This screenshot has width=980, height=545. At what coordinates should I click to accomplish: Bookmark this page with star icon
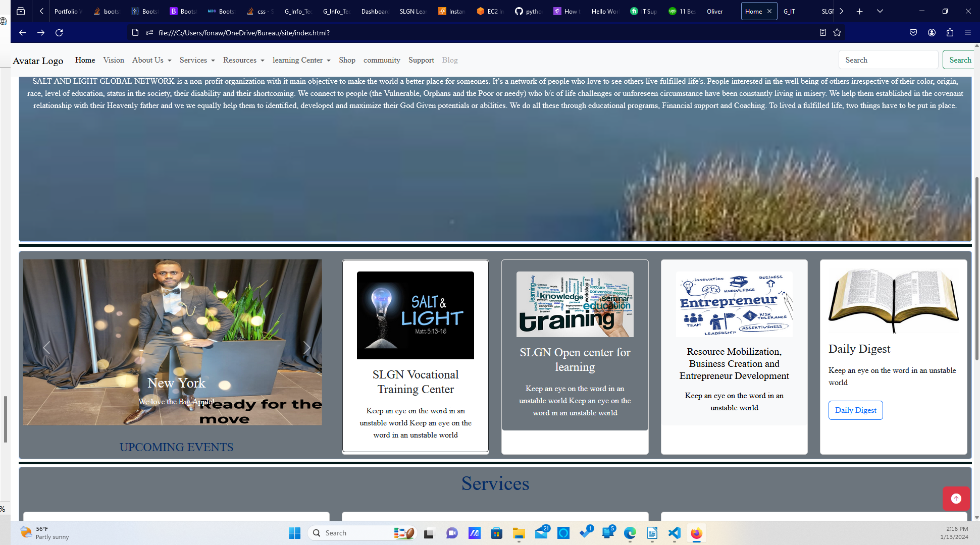(x=837, y=33)
